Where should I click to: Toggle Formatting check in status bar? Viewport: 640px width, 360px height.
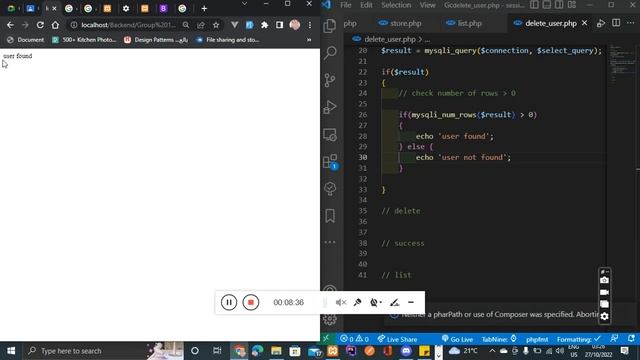[x=578, y=339]
